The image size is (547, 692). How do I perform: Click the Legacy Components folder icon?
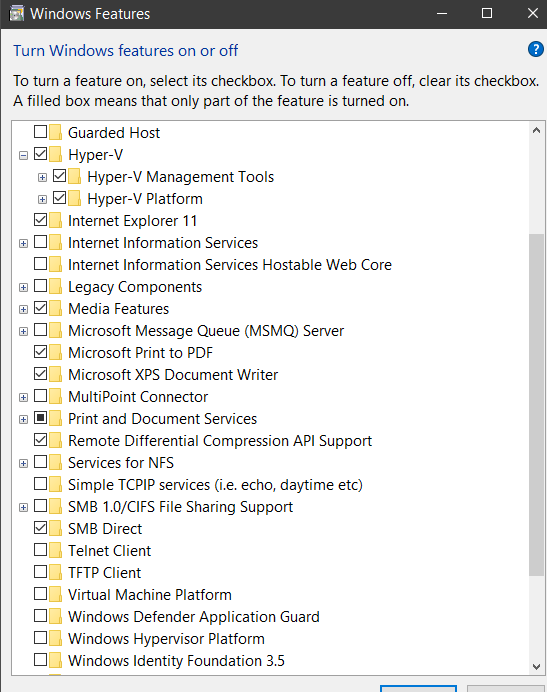(55, 286)
